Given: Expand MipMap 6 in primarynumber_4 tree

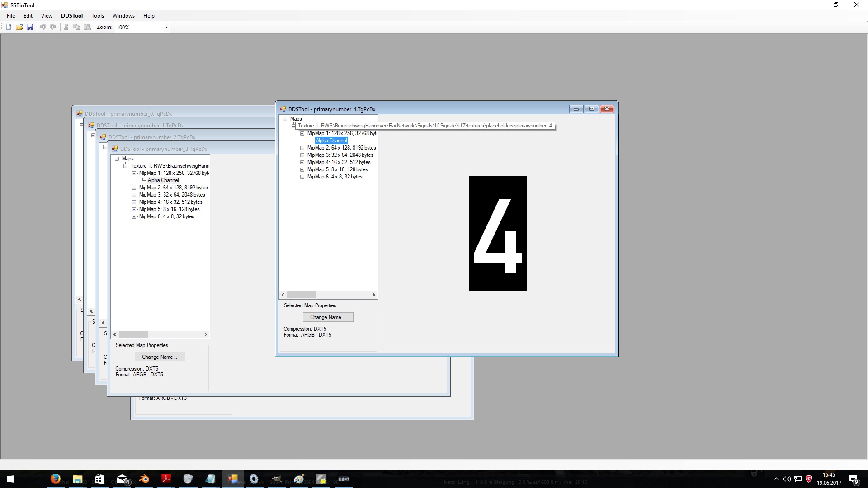Looking at the screenshot, I should coord(302,177).
